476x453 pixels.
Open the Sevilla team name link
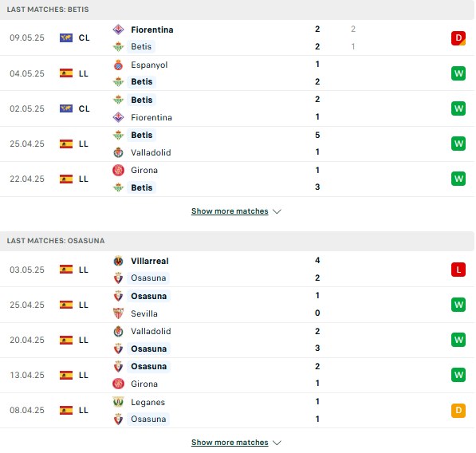click(144, 313)
